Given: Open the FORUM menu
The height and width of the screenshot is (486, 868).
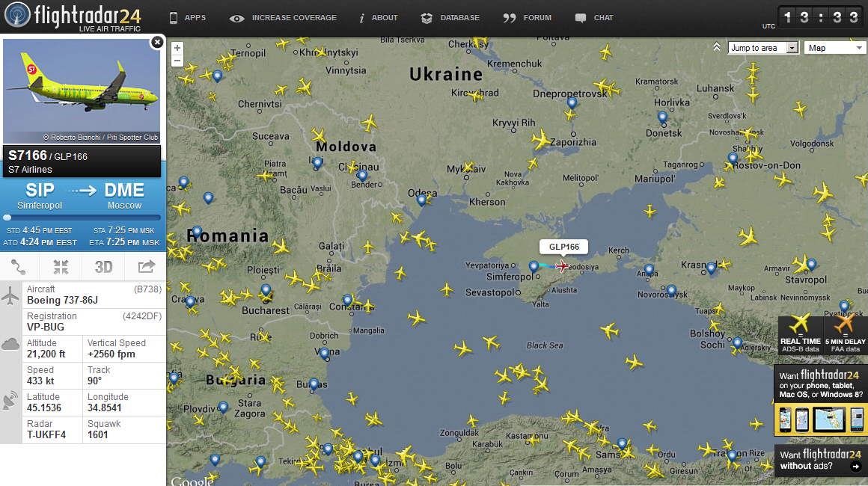Looking at the screenshot, I should pos(527,18).
